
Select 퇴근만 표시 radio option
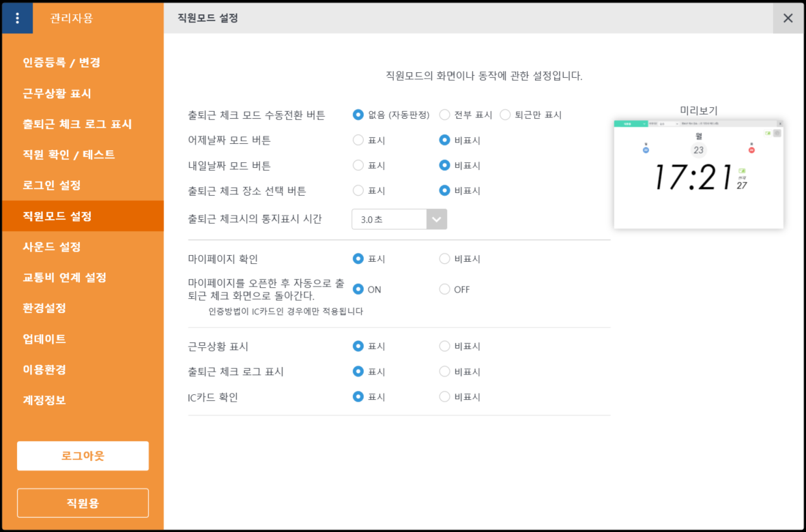pyautogui.click(x=505, y=115)
